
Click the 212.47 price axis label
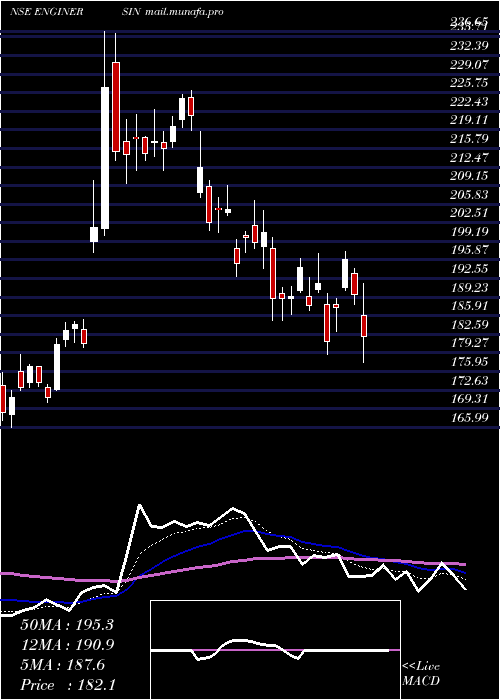coord(467,157)
